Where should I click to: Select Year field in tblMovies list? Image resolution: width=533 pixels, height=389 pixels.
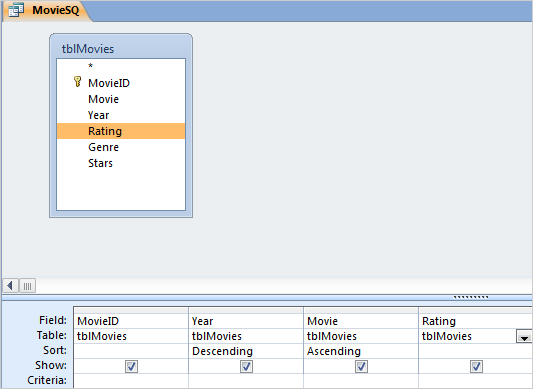point(121,115)
